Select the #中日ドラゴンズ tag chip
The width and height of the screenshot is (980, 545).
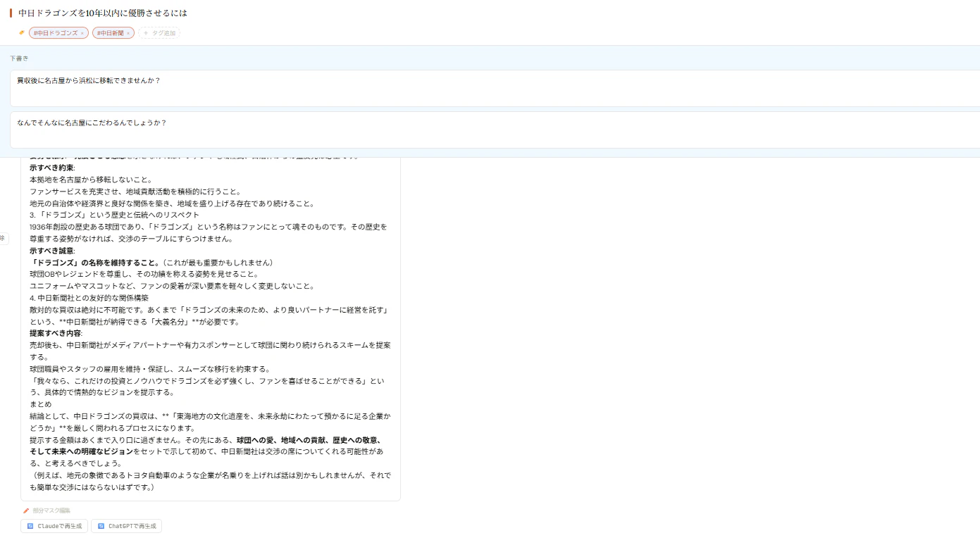coord(58,33)
